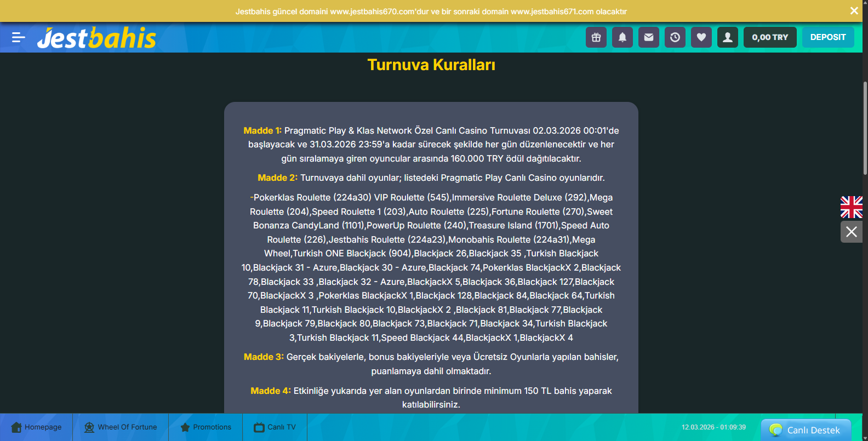Click the Jestbahis logo
This screenshot has width=868, height=441.
[96, 38]
